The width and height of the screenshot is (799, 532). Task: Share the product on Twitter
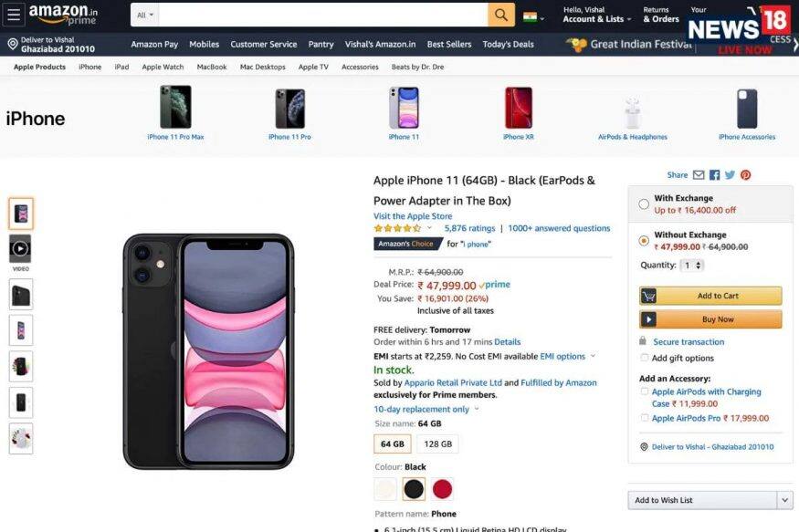[730, 175]
